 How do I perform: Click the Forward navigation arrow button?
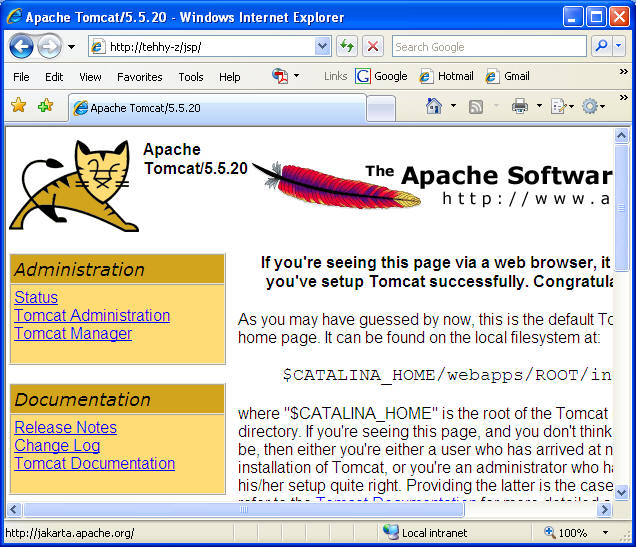(x=49, y=46)
